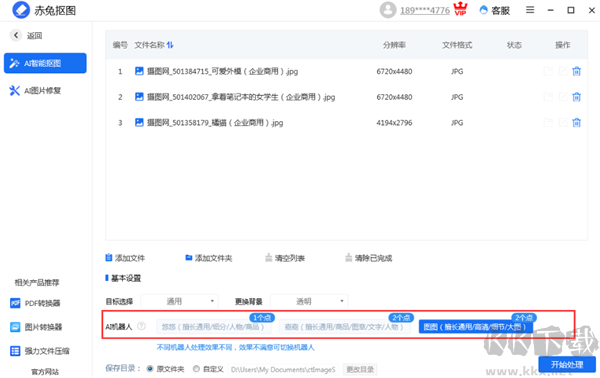Sort files by 文件名称 sort arrows
The image size is (600, 378).
point(170,45)
